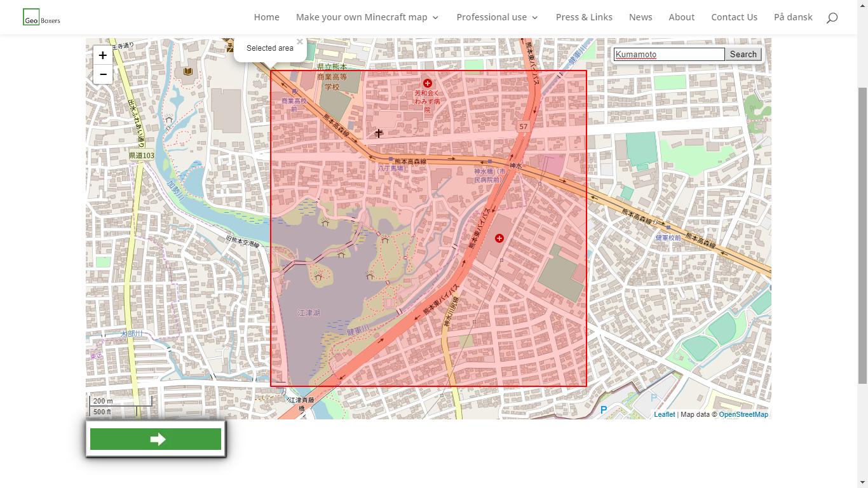Visit the About section

tap(681, 17)
